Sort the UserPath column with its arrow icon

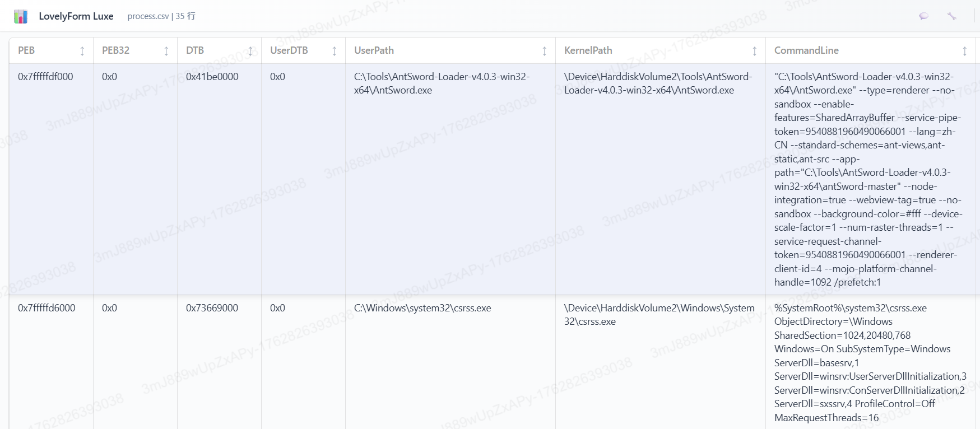(x=544, y=51)
